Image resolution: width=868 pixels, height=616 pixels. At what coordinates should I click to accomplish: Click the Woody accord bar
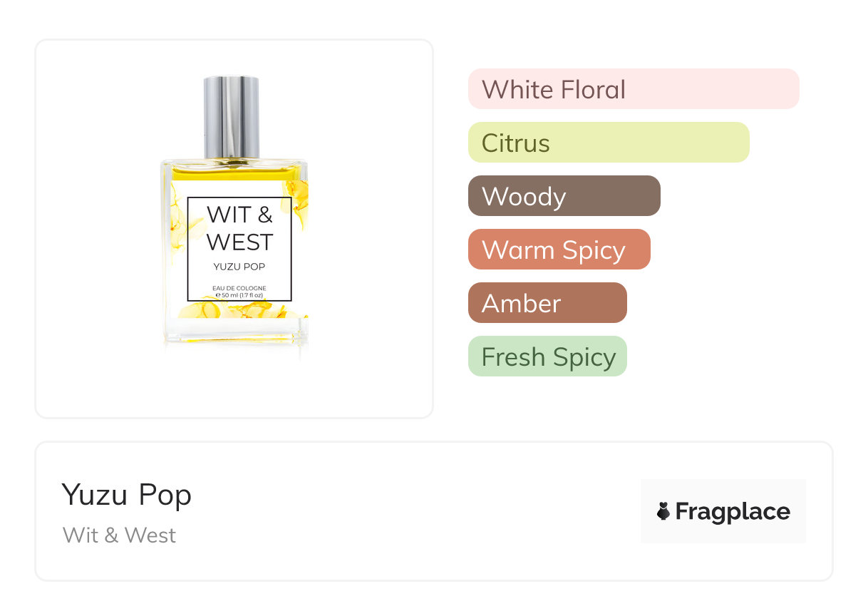(x=564, y=196)
